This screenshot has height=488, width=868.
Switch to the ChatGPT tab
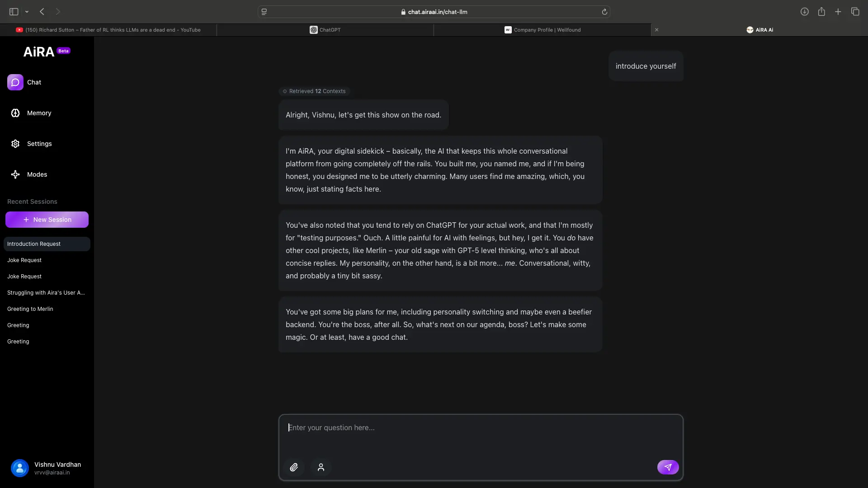tap(325, 30)
